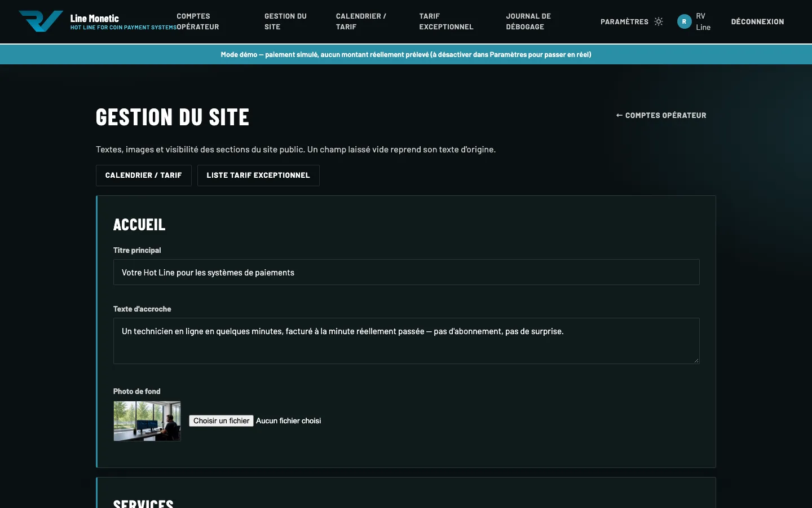Open Comptes Opérateur in top navigation
The image size is (812, 508).
(x=197, y=21)
